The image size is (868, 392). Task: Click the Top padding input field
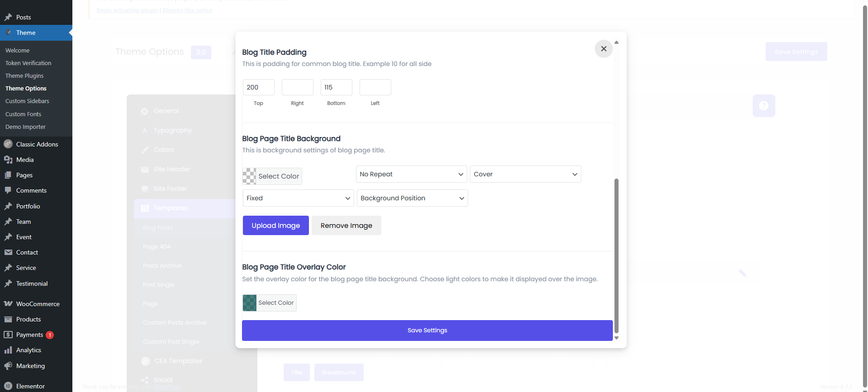[259, 87]
